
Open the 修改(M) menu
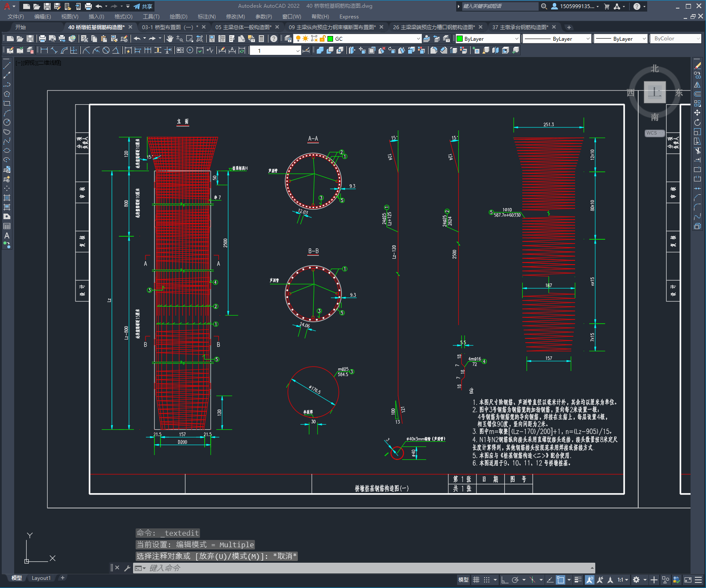[235, 17]
